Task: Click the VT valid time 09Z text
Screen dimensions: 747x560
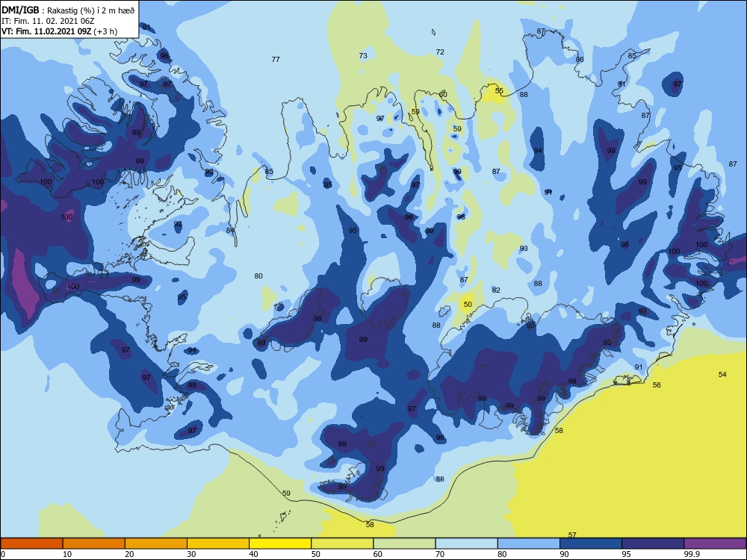Action: [46, 31]
